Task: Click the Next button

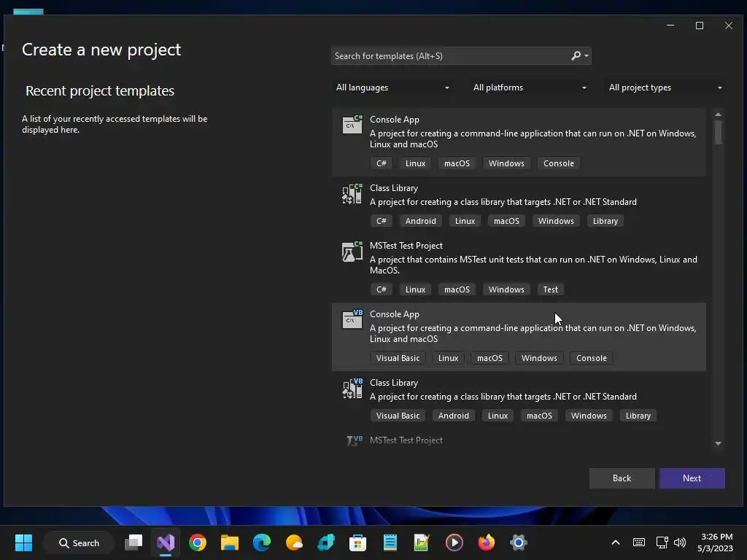Action: (692, 478)
